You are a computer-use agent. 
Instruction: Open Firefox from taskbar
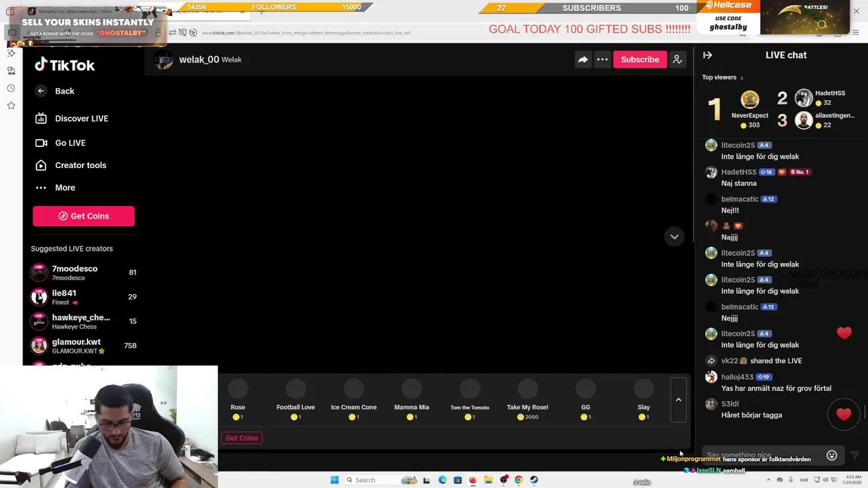(x=473, y=480)
